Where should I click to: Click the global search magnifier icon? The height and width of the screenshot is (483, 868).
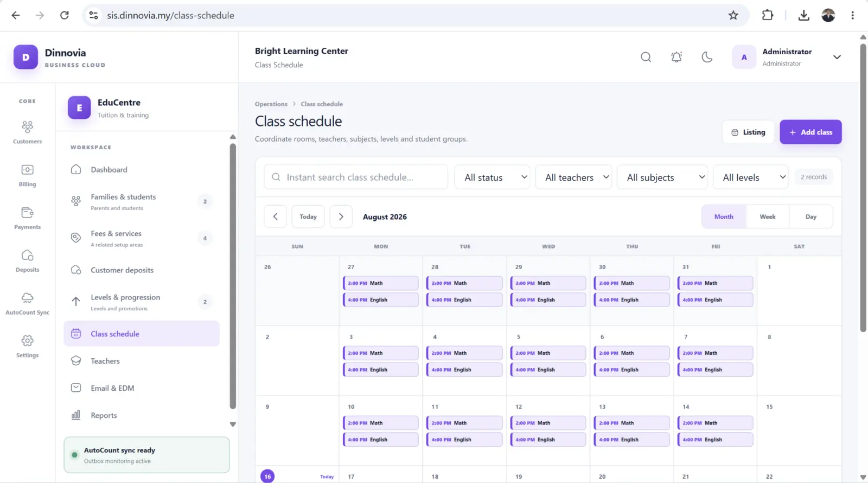646,57
